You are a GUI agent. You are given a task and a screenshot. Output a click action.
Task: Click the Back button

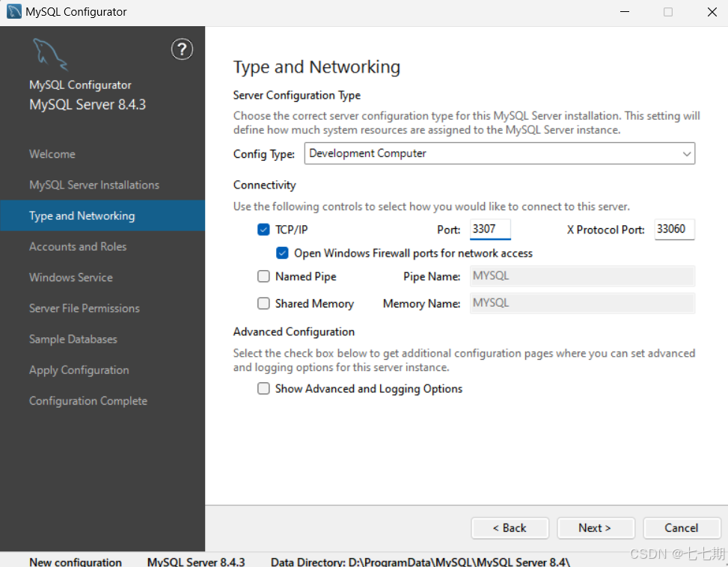510,528
